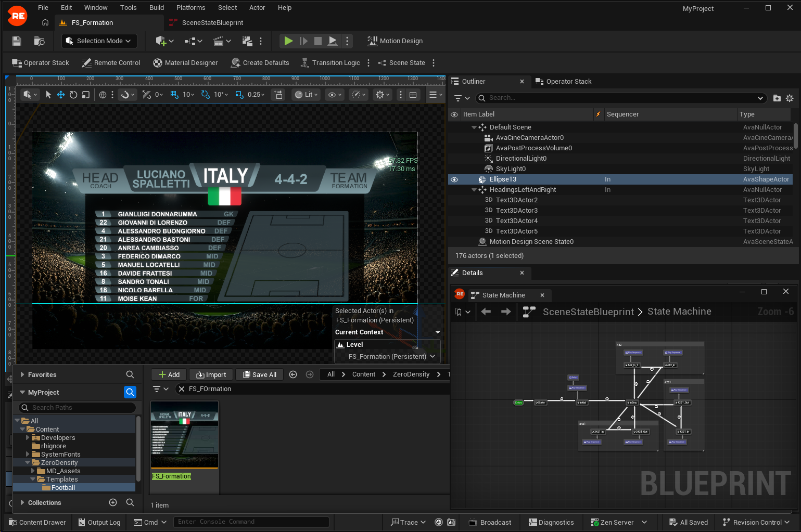Screen dimensions: 801x532
Task: Open the Selection Mode dropdown
Action: 99,41
